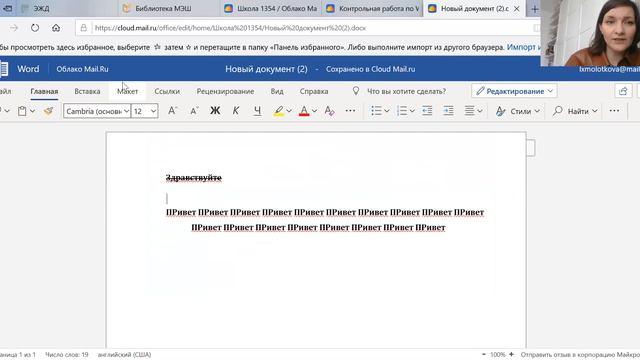Rename document title Новый документ (2)
640x360 pixels.
[266, 69]
